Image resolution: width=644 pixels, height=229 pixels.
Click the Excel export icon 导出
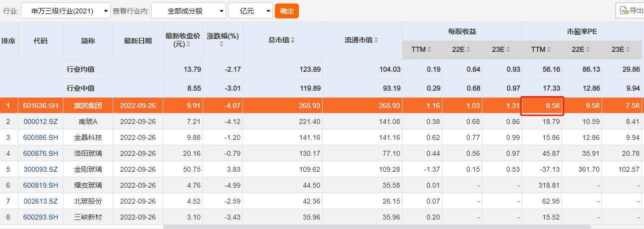(x=631, y=10)
